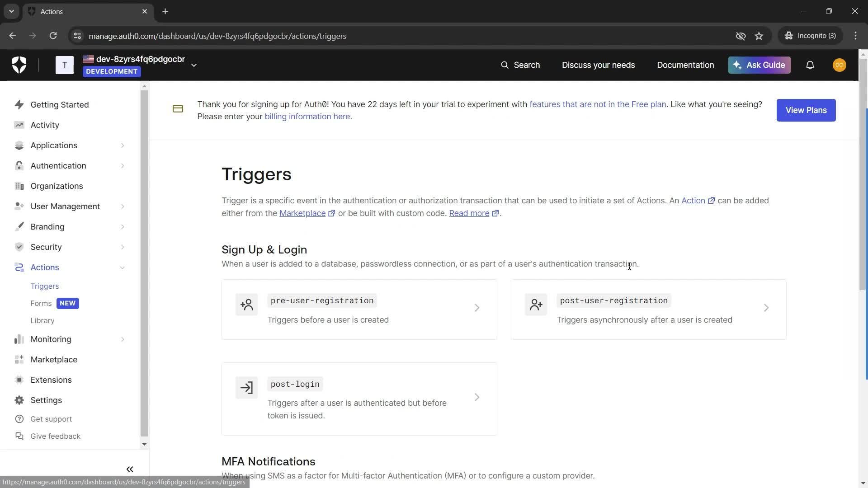Open the post-user-registration trigger card
The image size is (868, 488).
[x=649, y=310]
